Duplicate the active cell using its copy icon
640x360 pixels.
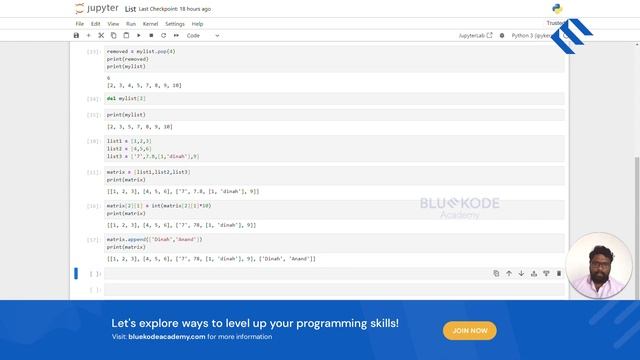[x=496, y=273]
